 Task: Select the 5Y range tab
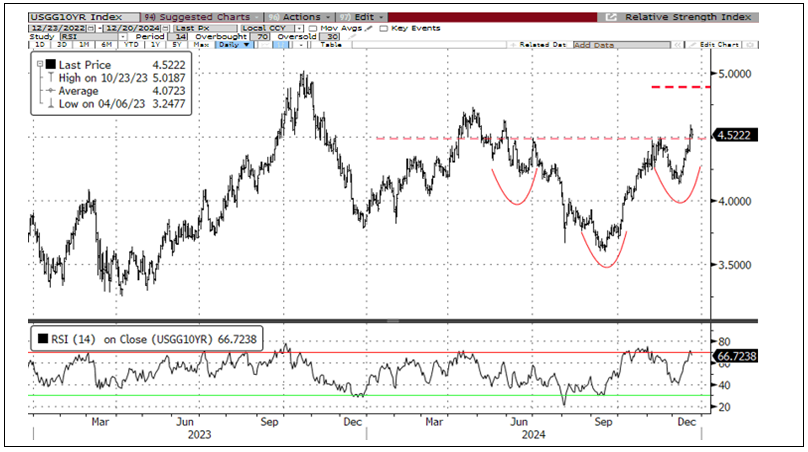tap(177, 45)
